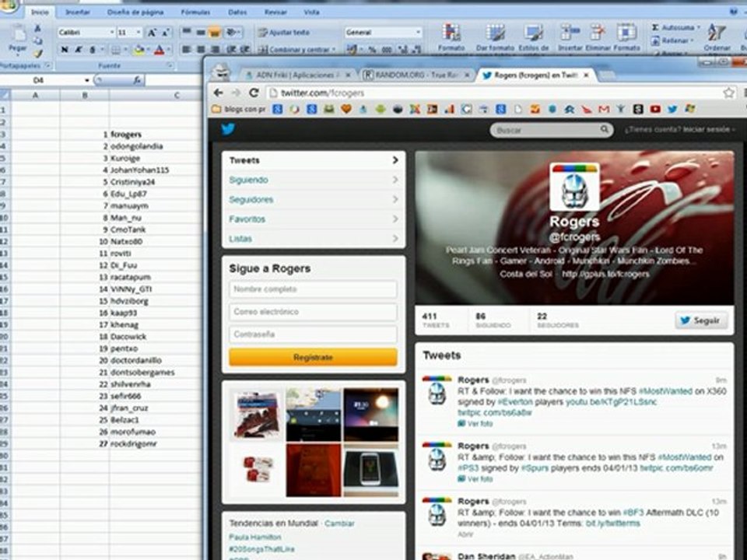Click the Autosuma sigma button
The width and height of the screenshot is (747, 560).
click(674, 28)
